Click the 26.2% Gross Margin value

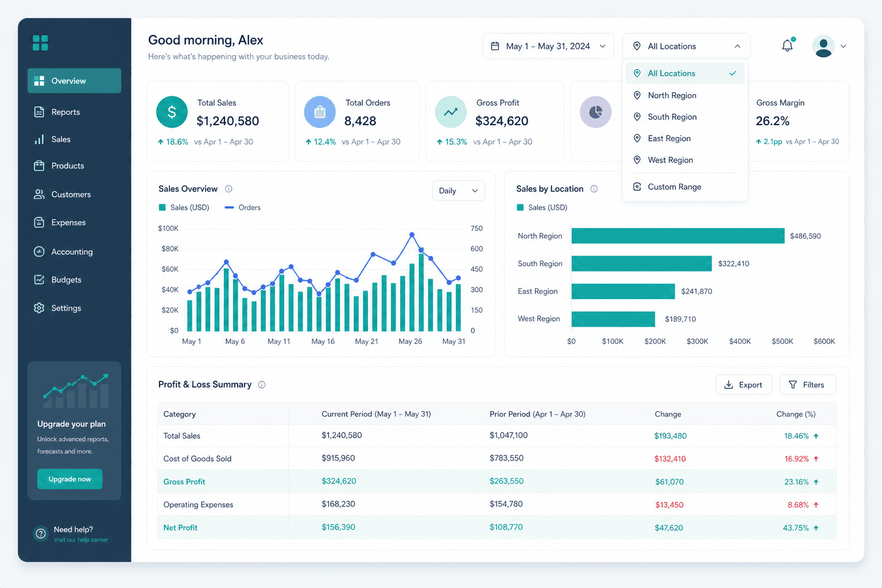click(x=772, y=121)
